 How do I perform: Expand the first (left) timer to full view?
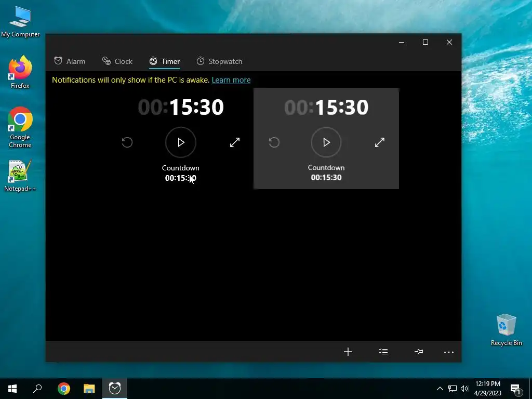pos(235,142)
